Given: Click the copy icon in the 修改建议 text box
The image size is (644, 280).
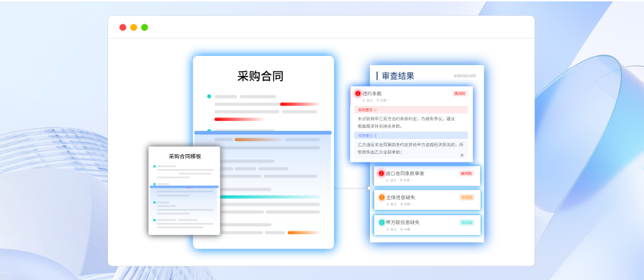Looking at the screenshot, I should [462, 155].
